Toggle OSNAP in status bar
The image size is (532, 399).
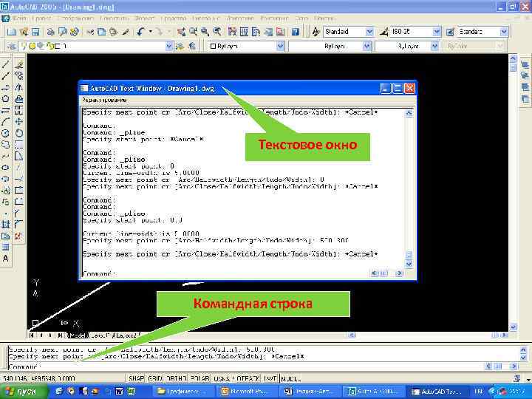[222, 378]
